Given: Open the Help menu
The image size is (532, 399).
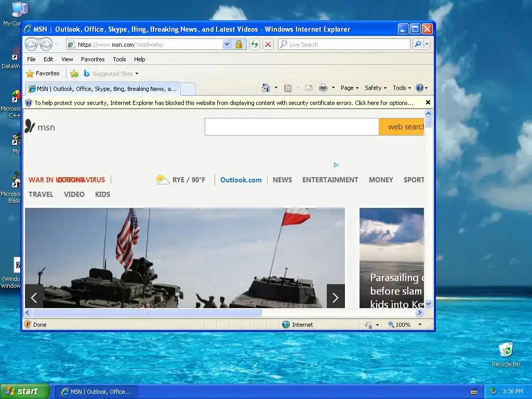Looking at the screenshot, I should (139, 59).
